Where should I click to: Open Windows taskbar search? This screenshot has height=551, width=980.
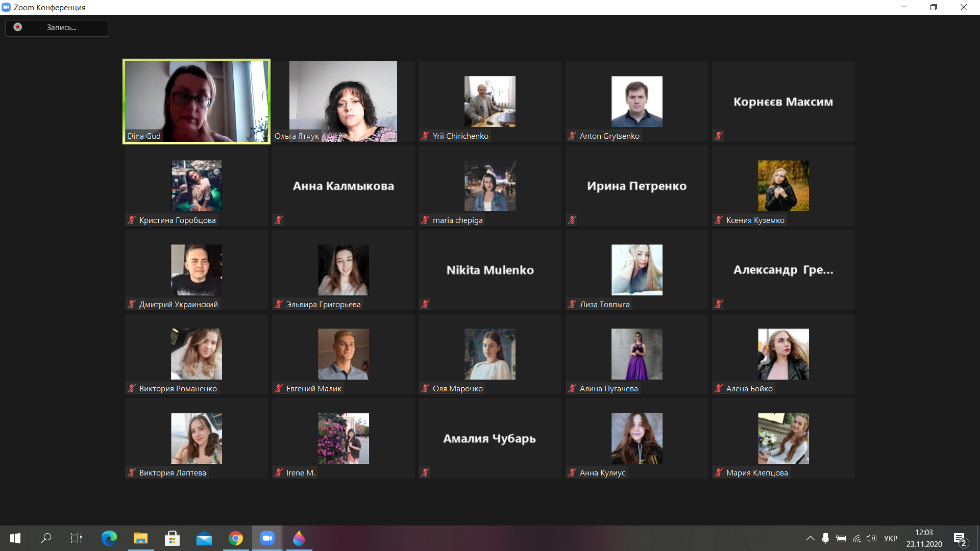(46, 538)
